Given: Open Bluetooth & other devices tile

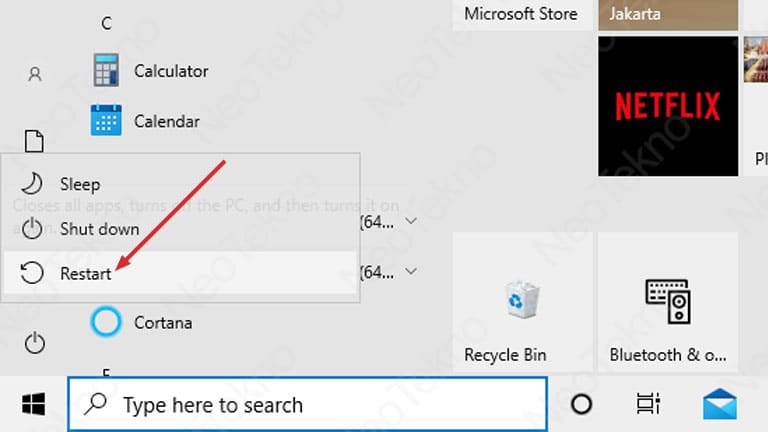Looking at the screenshot, I should point(668,302).
